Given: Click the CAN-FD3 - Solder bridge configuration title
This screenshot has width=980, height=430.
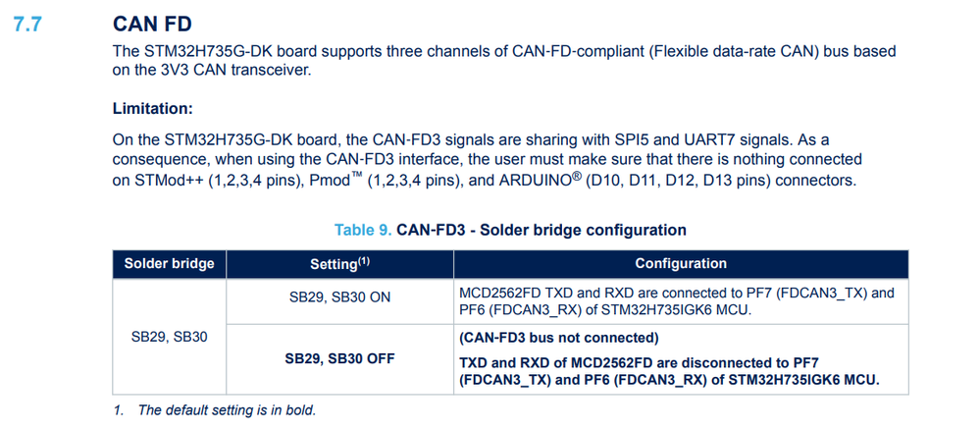Looking at the screenshot, I should [x=542, y=230].
